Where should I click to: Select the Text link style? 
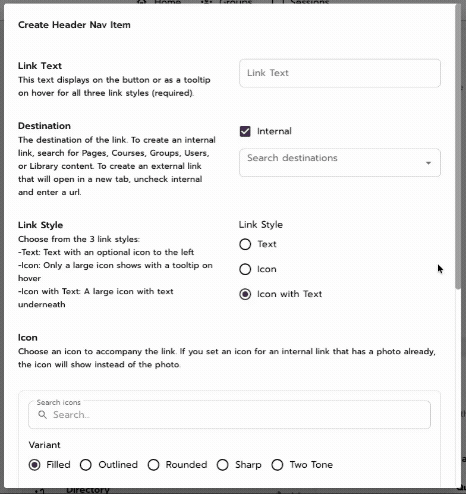point(245,244)
